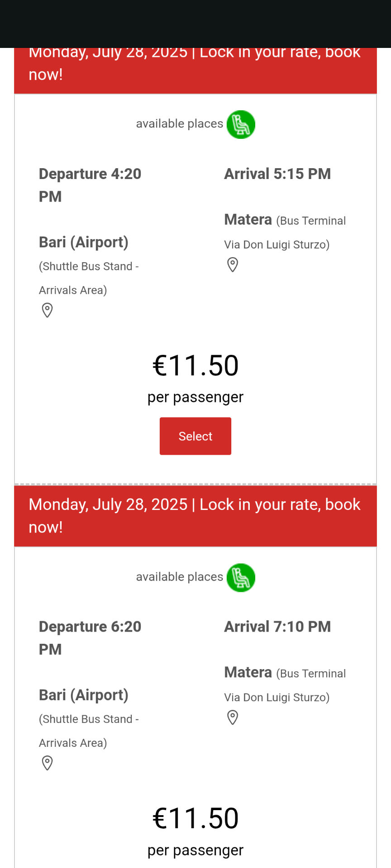Screen dimensions: 391x868
Task: Click Matera stop name on the 7:10 PM arrival
Action: [248, 673]
